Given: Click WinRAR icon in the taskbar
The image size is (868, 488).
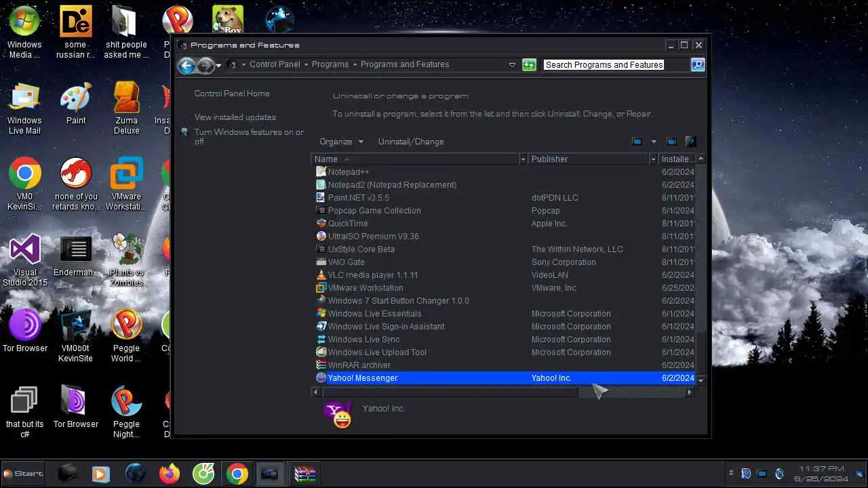Looking at the screenshot, I should click(x=305, y=474).
